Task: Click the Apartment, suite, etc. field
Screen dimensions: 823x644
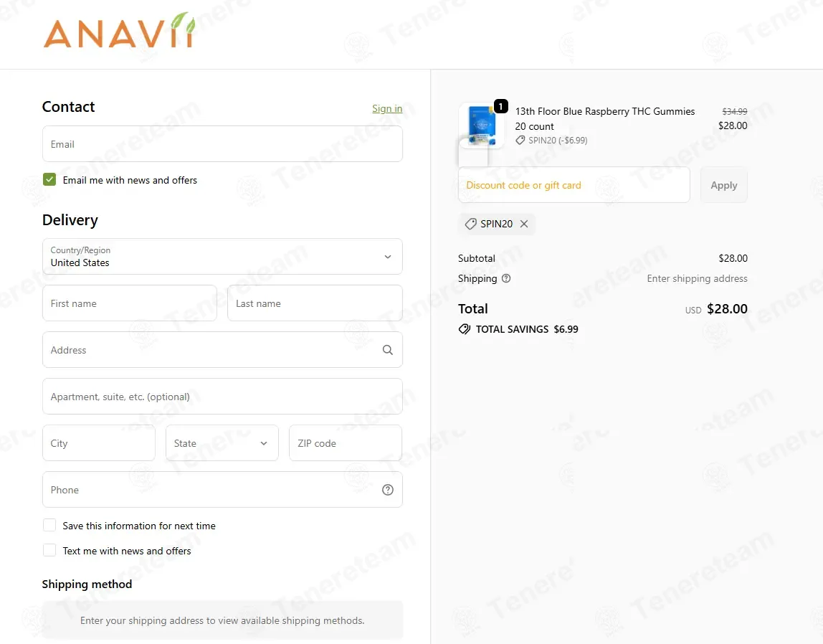Action: (x=222, y=397)
